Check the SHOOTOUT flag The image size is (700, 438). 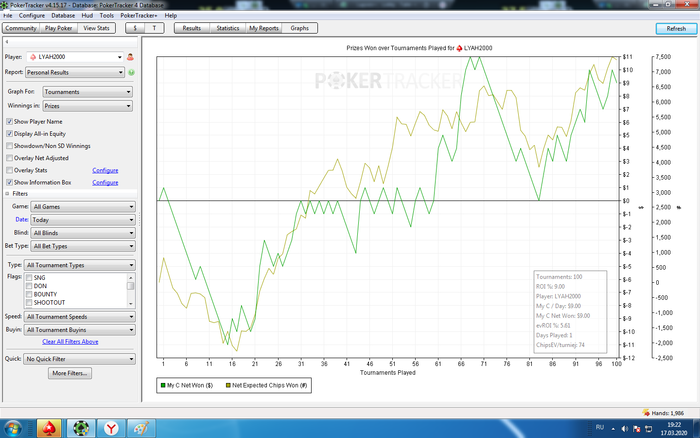29,303
